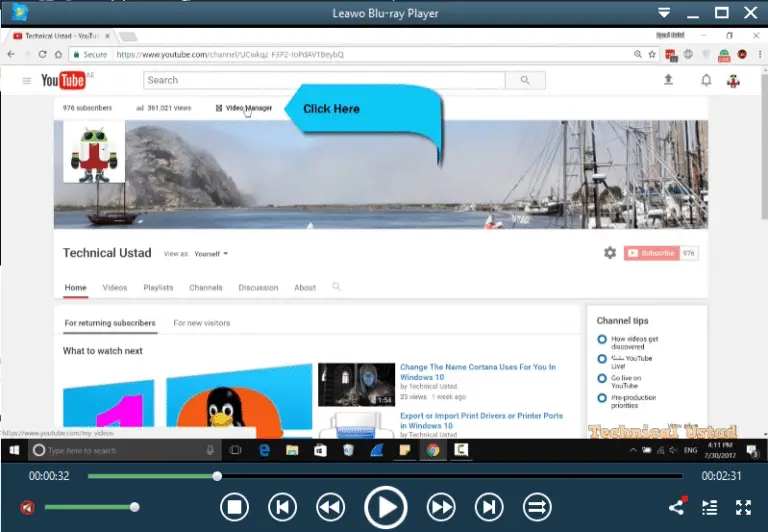Open Video Manager link
The image size is (768, 532).
coord(244,108)
